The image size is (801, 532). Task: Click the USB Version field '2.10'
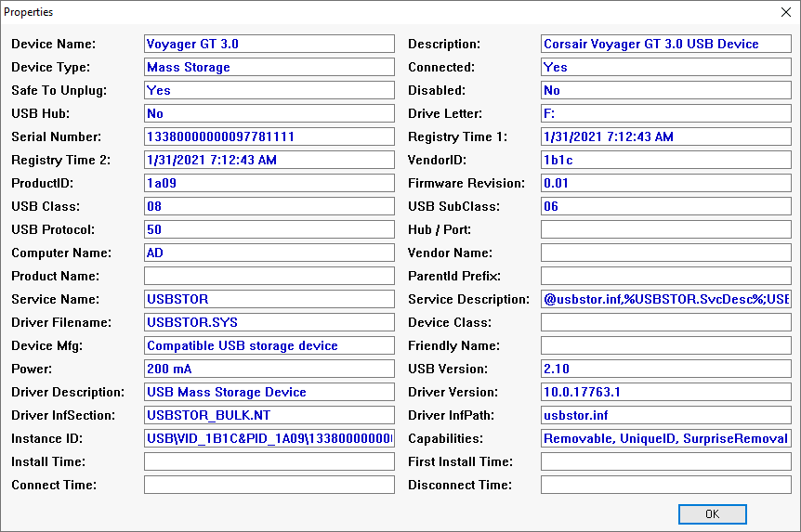click(666, 370)
